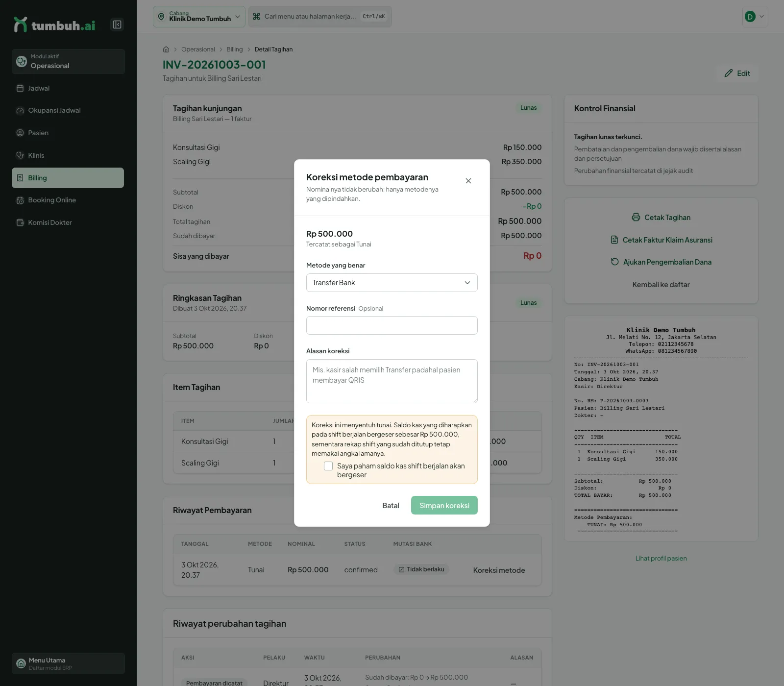Click Ajukan Pengembalian Dana refund icon
784x686 pixels.
(x=614, y=262)
